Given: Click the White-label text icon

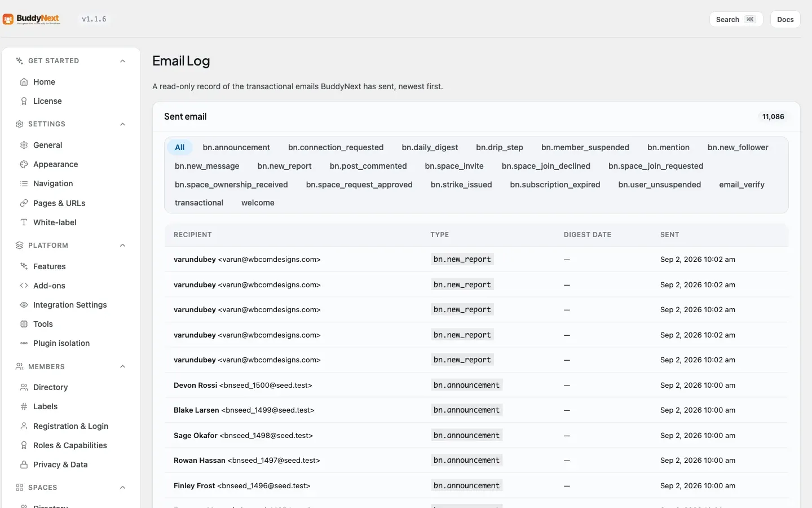Looking at the screenshot, I should click(x=24, y=222).
